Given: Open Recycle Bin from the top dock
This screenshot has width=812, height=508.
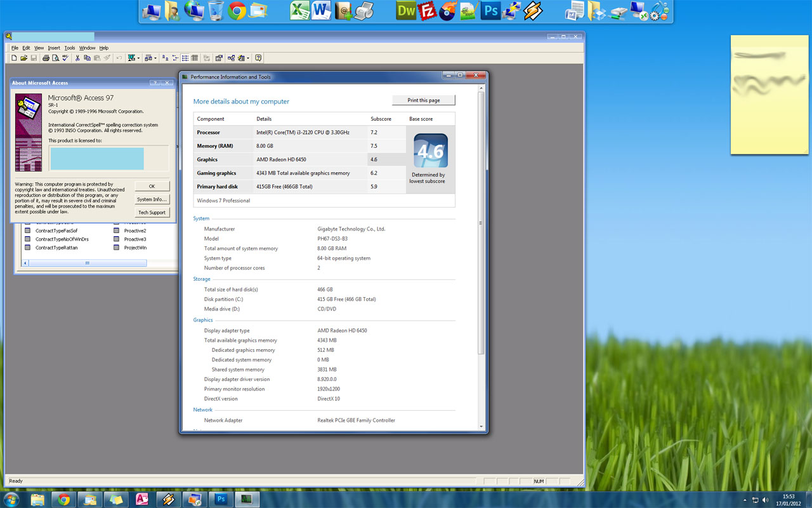Looking at the screenshot, I should (x=216, y=10).
